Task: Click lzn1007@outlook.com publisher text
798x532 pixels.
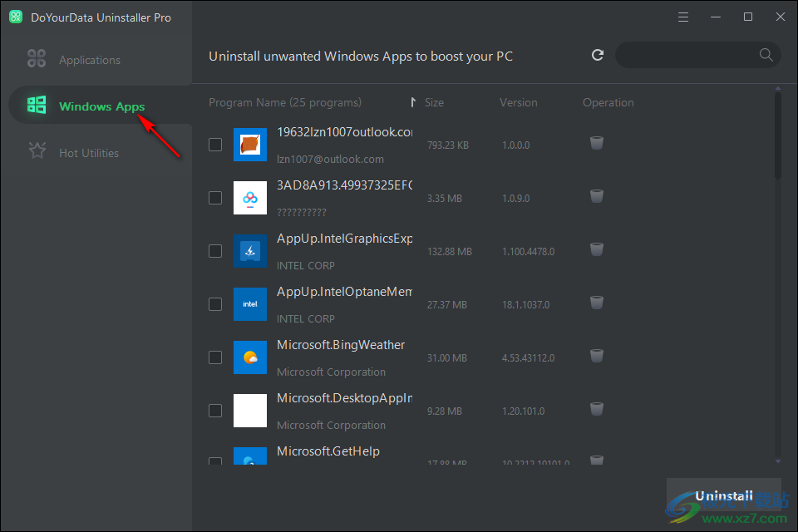Action: tap(330, 160)
